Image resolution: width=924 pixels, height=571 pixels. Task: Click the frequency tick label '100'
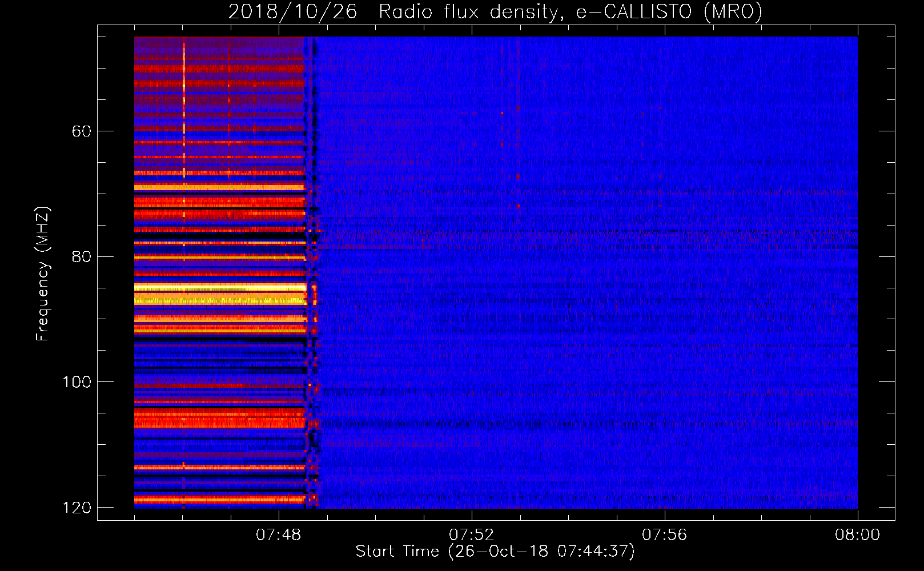(77, 382)
